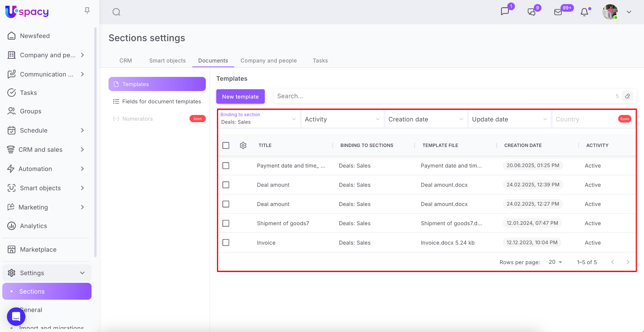Open the support chat widget bubble
644x332 pixels.
[16, 316]
